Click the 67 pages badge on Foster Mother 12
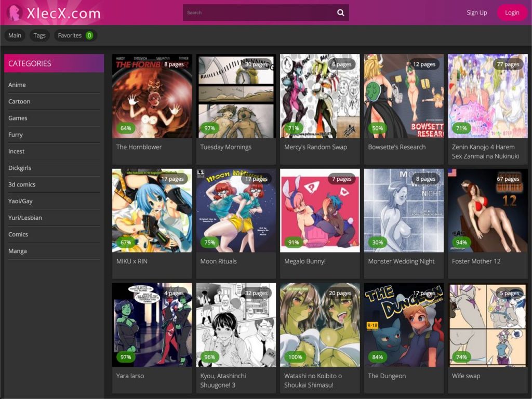532x399 pixels. click(x=508, y=179)
